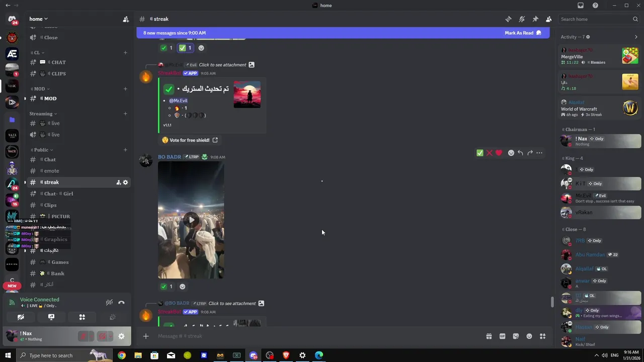The height and width of the screenshot is (362, 644).
Task: Open Activity section settings gear
Action: 588,37
